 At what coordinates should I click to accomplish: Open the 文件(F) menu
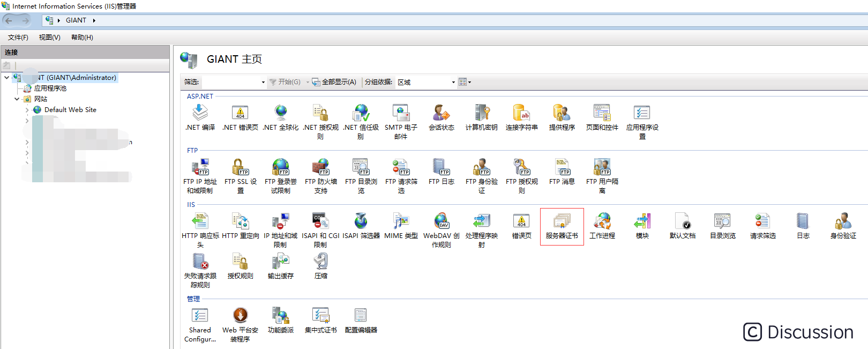(18, 38)
